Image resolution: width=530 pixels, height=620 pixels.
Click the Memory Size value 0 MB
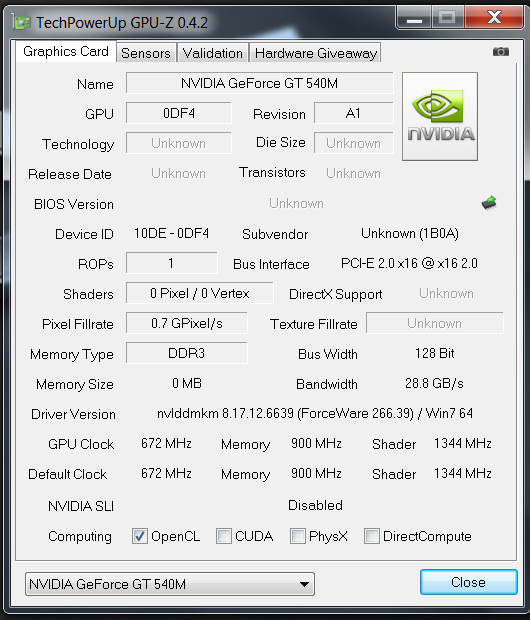(x=187, y=383)
